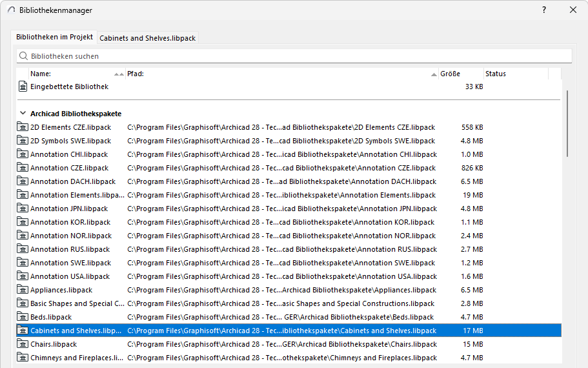Click the path of Annotation KOR.libpack
Screen dimensions: 588x368
[281, 222]
